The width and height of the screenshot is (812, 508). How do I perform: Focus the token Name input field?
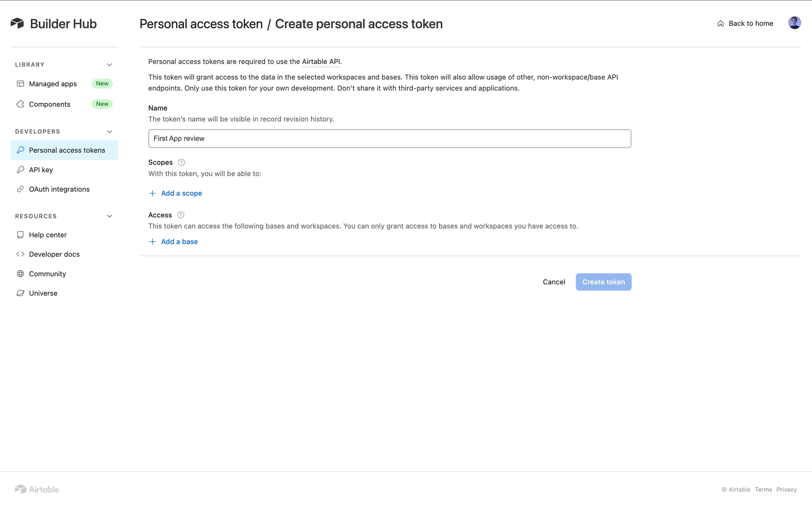coord(389,139)
